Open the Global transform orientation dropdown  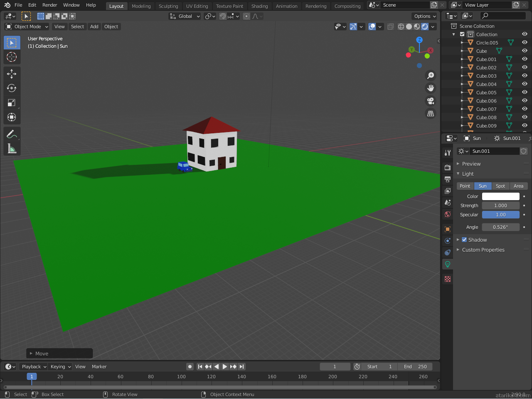[185, 16]
